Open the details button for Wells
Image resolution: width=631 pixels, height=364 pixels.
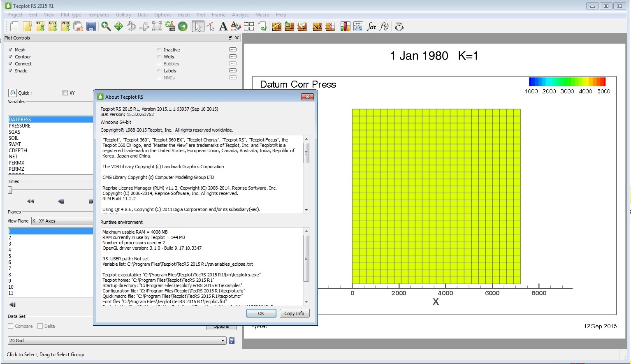pyautogui.click(x=233, y=56)
